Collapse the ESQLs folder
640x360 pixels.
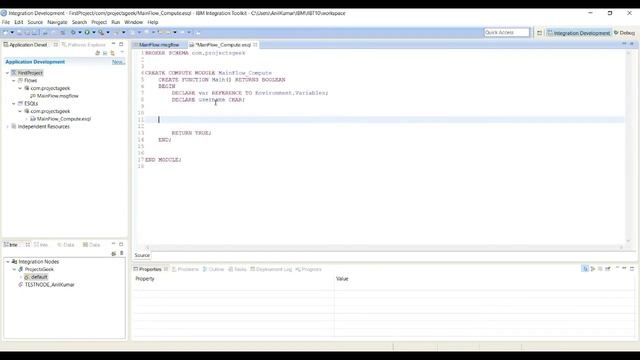14,104
